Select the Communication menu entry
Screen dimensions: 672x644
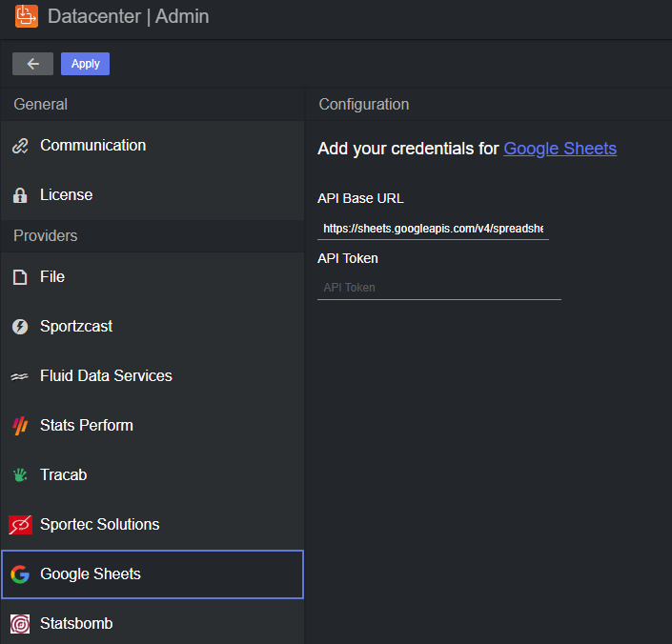click(x=92, y=146)
